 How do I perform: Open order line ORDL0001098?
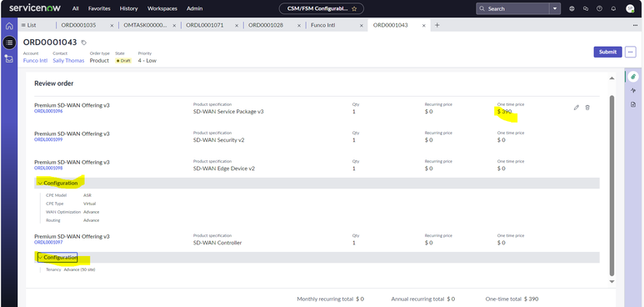point(48,168)
